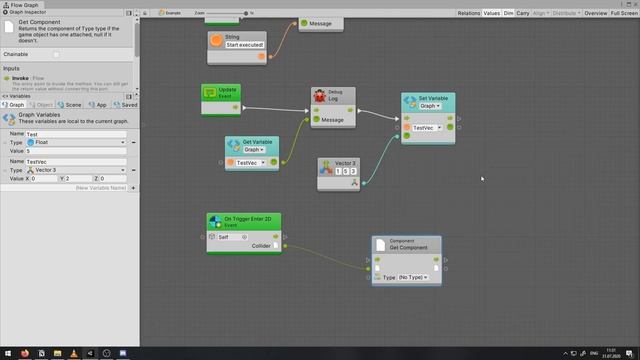Image resolution: width=640 pixels, height=360 pixels.
Task: Click the Variables panel sidebar layout icon
Action: [x=129, y=96]
